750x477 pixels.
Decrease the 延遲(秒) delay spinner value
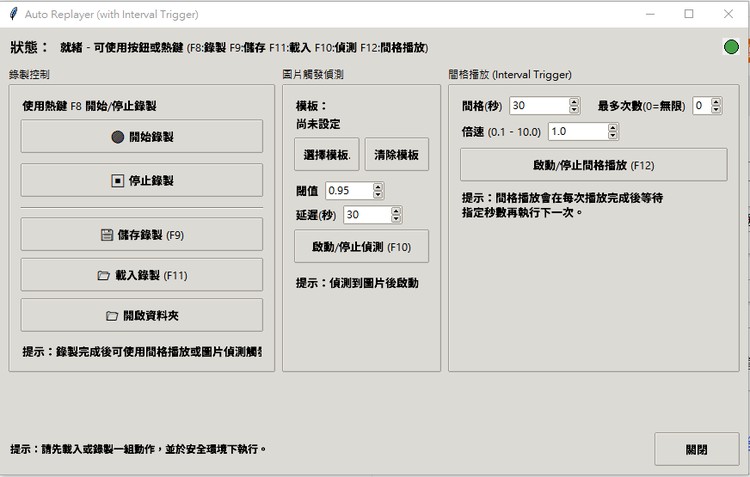pos(397,218)
